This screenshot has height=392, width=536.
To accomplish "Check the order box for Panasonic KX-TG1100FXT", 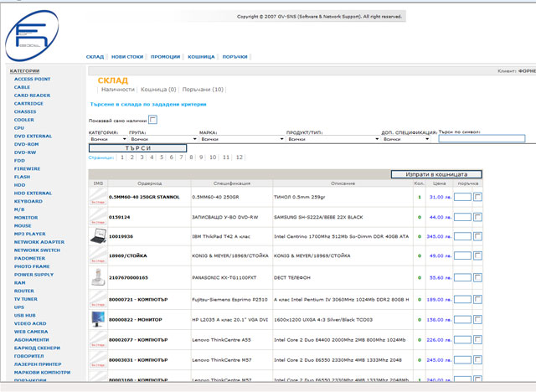I will tap(477, 277).
